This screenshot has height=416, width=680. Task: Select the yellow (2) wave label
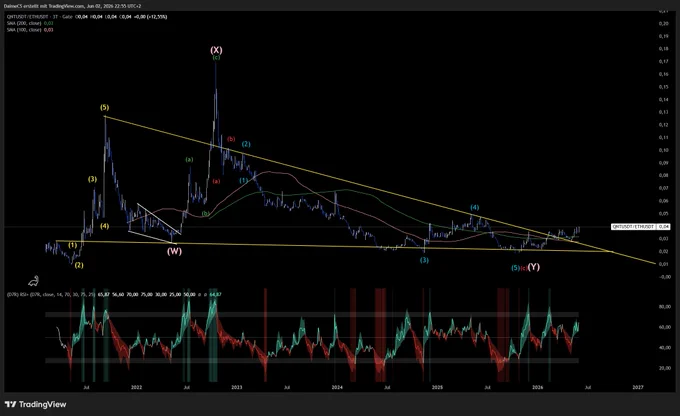pyautogui.click(x=78, y=265)
